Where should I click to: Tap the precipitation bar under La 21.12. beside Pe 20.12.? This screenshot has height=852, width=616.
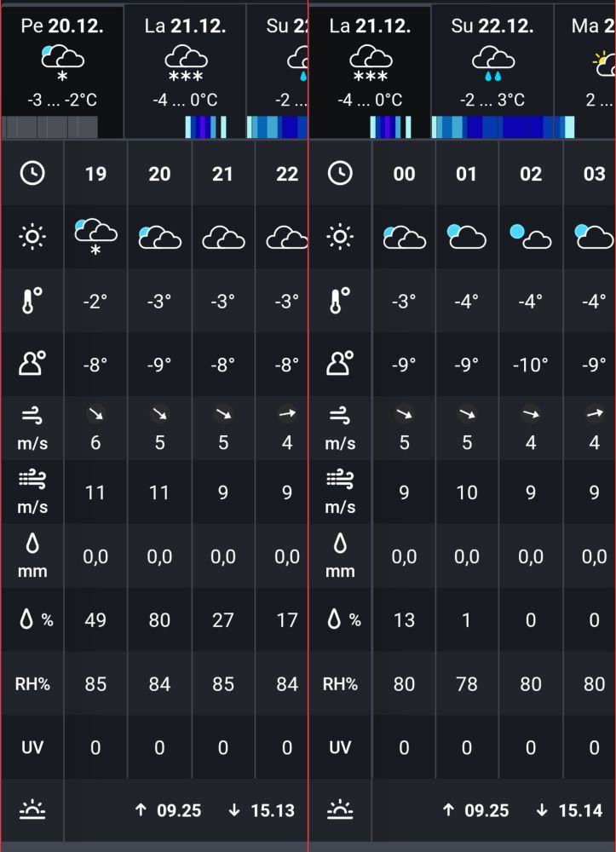[206, 127]
